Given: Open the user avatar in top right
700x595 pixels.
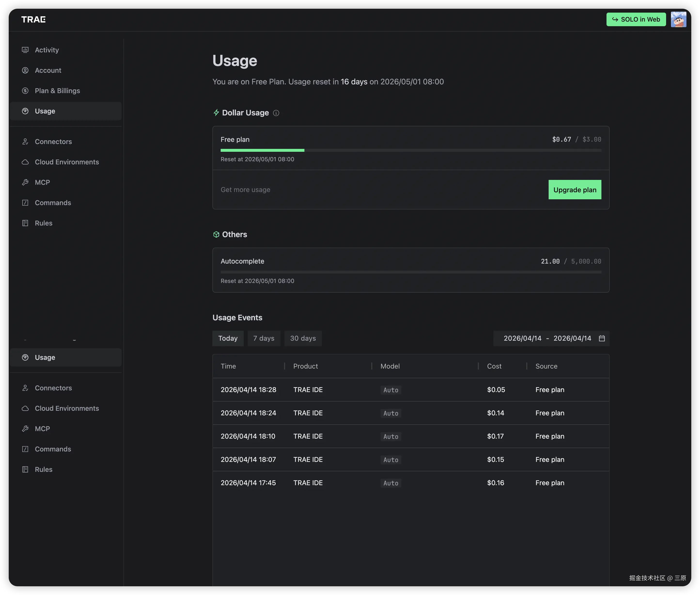Looking at the screenshot, I should click(x=678, y=20).
